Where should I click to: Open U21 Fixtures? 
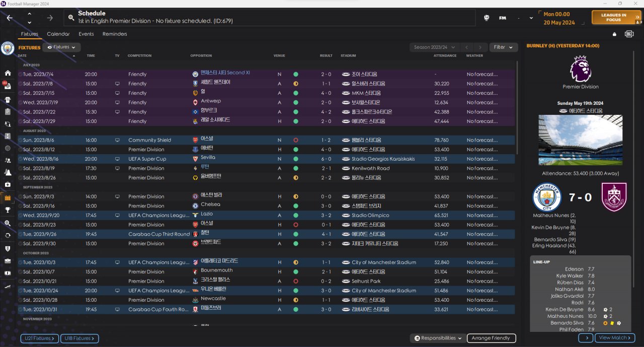(x=39, y=338)
